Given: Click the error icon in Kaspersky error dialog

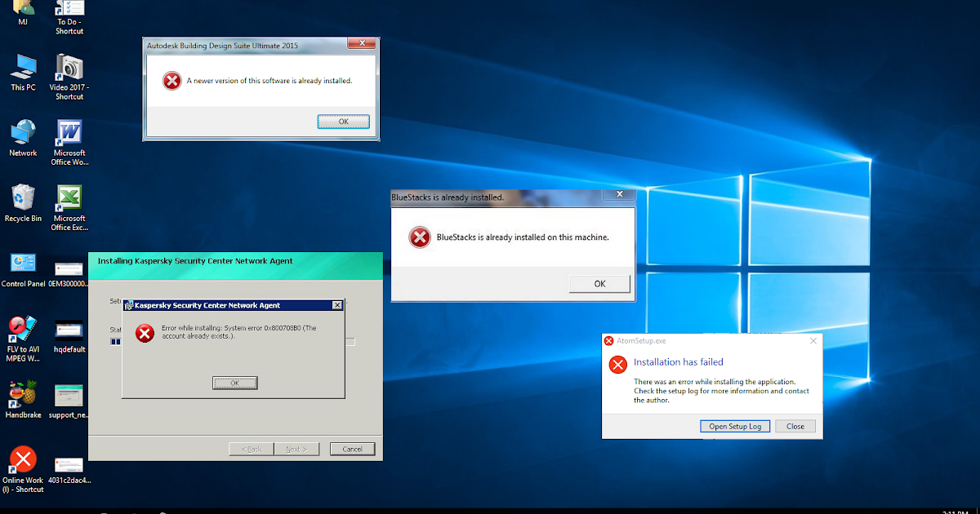Looking at the screenshot, I should pyautogui.click(x=145, y=333).
